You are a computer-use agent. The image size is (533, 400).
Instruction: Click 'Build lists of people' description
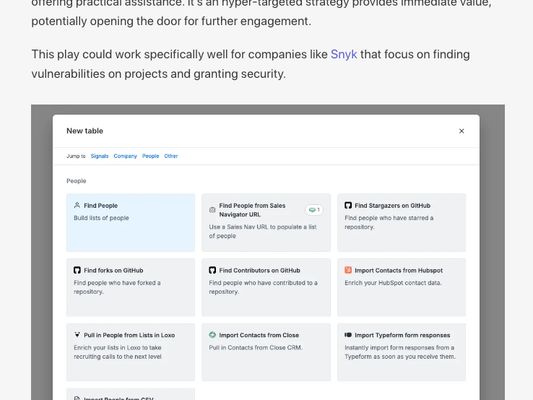pos(101,218)
